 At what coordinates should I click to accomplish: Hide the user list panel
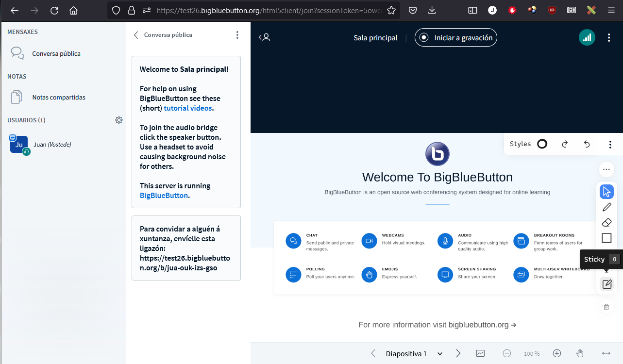click(x=265, y=37)
